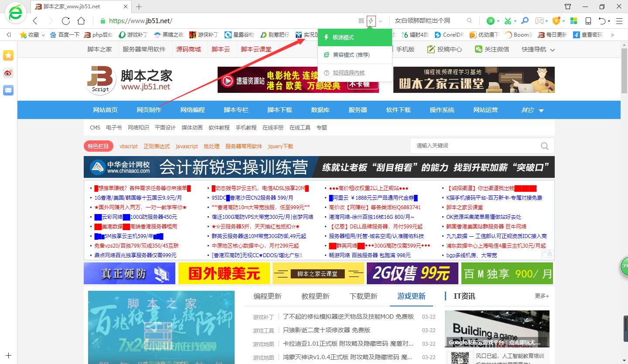
Task: Expand the 其它 navigation menu
Action: click(532, 110)
